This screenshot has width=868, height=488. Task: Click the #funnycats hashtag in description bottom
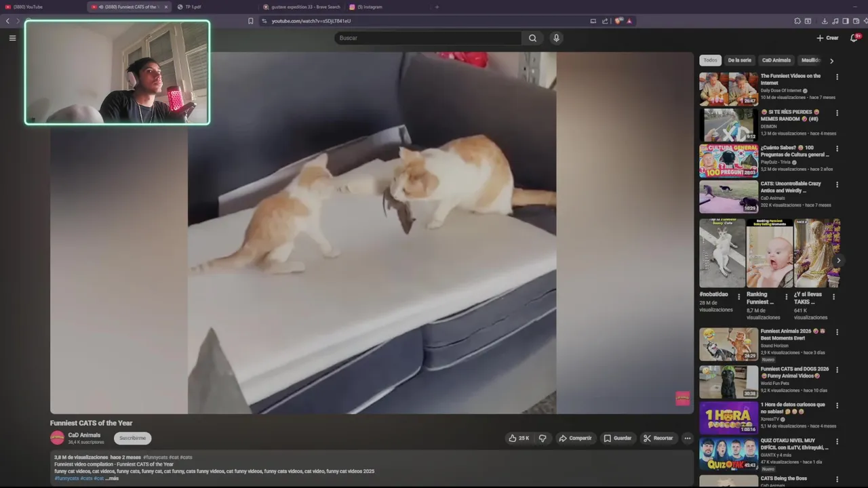tap(66, 479)
